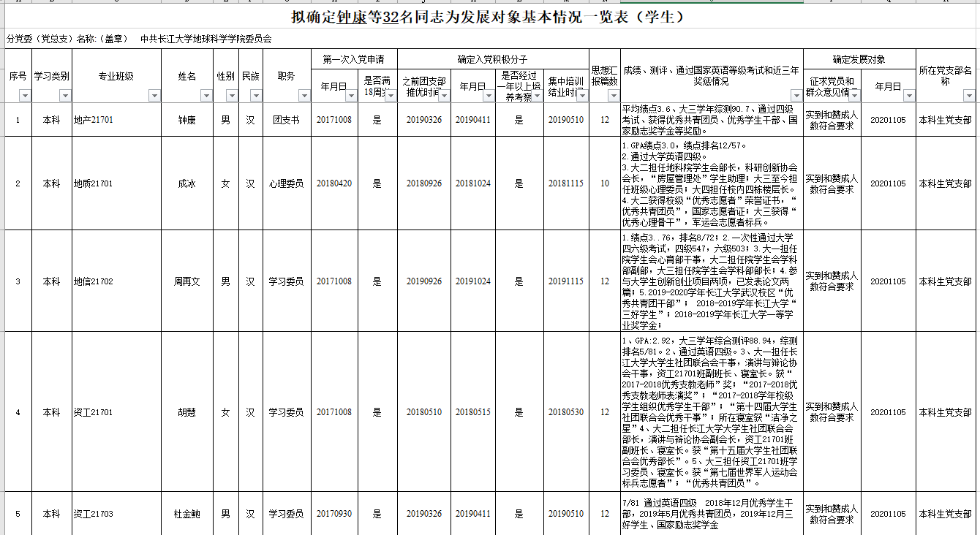Image resolution: width=980 pixels, height=535 pixels.
Task: Select the 确定入党积极分子 header cell
Action: [493, 59]
